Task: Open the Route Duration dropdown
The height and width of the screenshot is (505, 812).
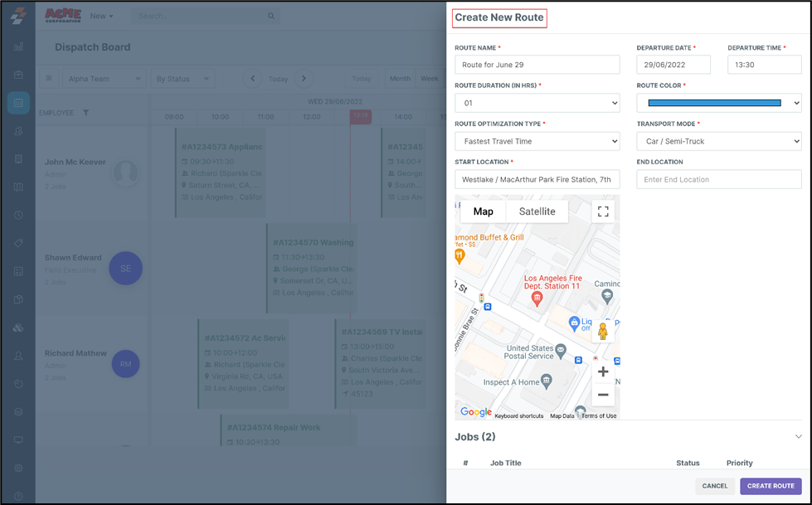Action: 537,103
